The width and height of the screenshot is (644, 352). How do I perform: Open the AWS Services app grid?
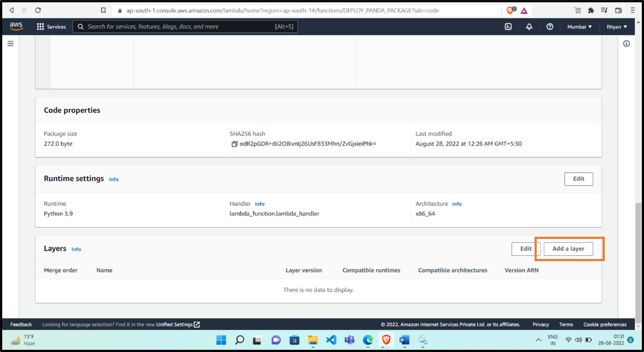tap(41, 26)
